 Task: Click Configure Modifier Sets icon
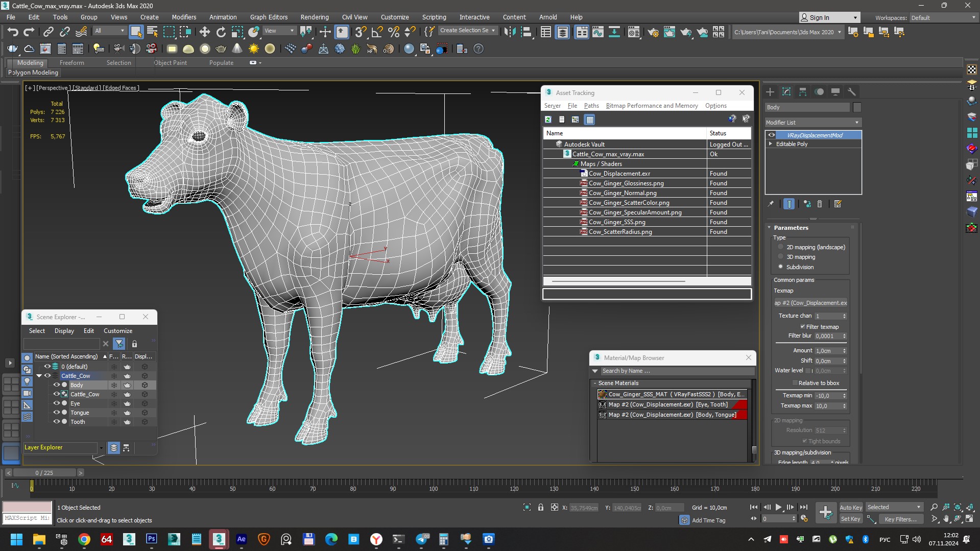click(838, 204)
